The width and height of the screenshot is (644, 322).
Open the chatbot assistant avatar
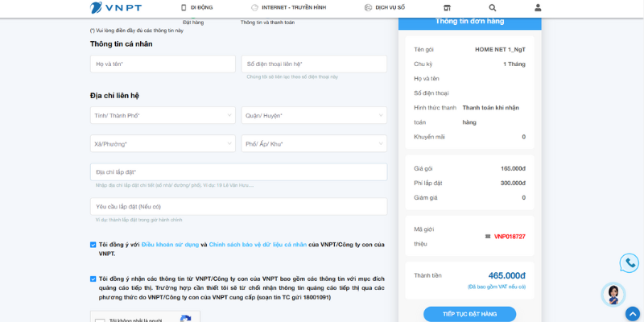tap(613, 294)
